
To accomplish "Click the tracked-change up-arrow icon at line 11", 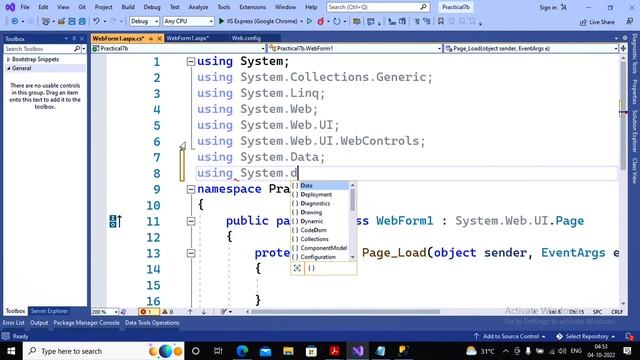I will pos(116,221).
